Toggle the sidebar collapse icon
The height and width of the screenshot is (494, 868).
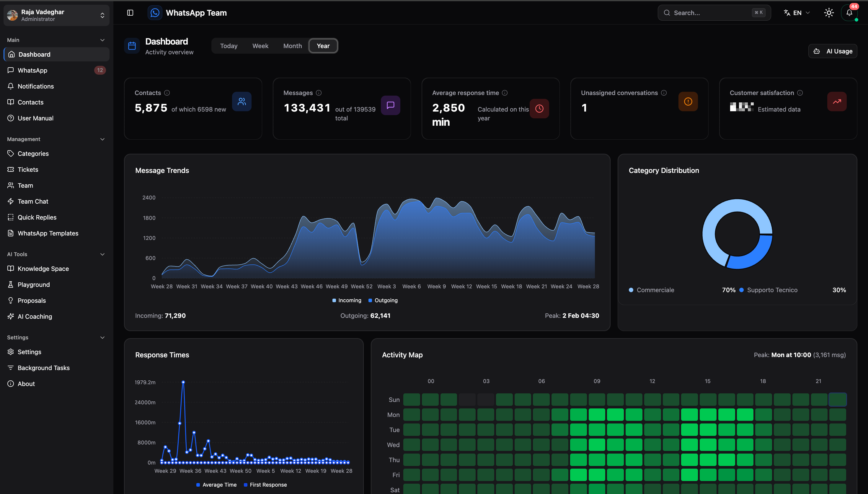tap(130, 13)
